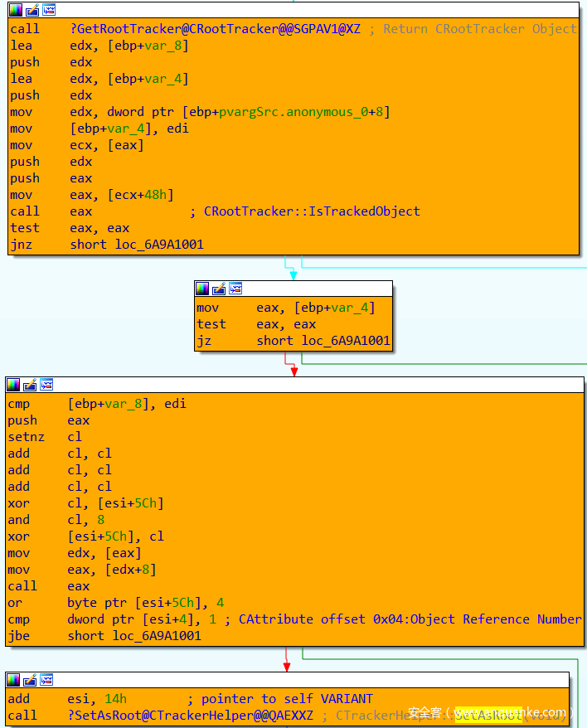Set node color on the 'cmp [ebp+var_8]' block
Screen dimensions: 587x728
(14, 385)
